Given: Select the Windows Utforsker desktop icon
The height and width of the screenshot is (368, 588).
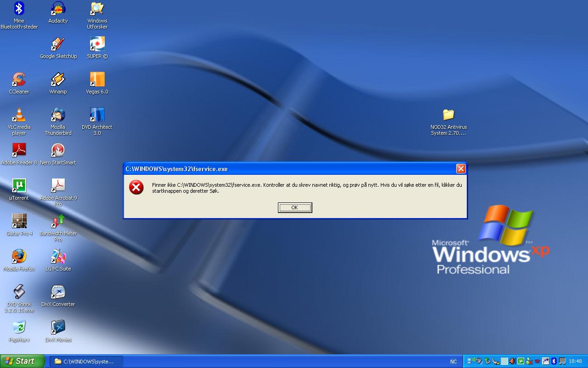Looking at the screenshot, I should point(97,15).
